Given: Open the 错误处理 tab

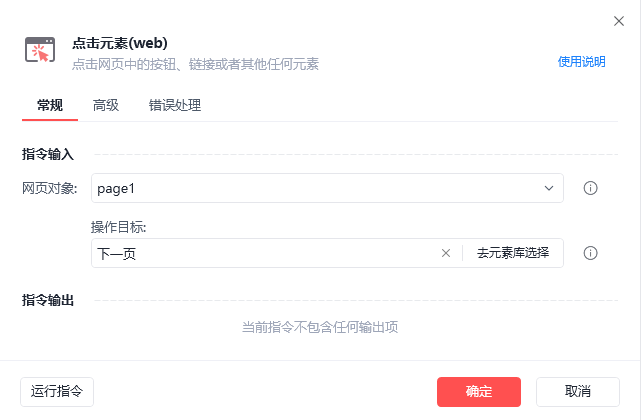Looking at the screenshot, I should pyautogui.click(x=175, y=105).
